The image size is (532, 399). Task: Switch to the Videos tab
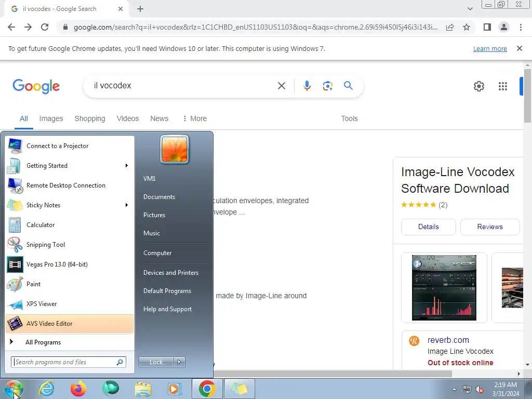[128, 118]
